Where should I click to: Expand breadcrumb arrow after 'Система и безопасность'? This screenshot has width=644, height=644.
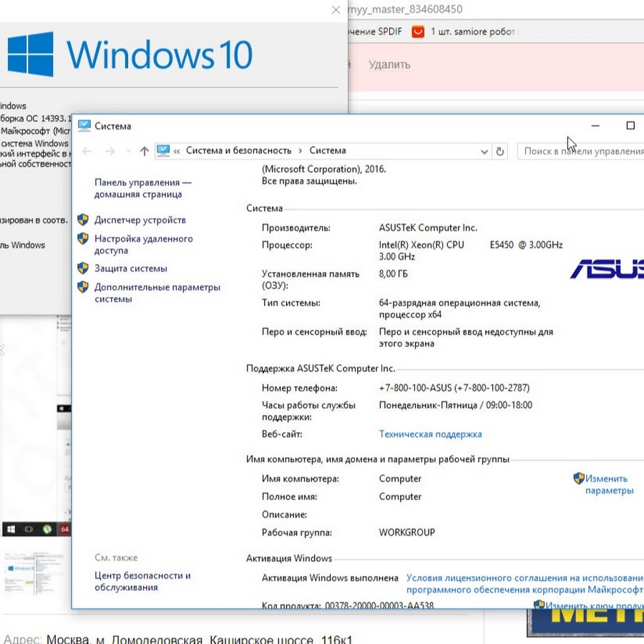[301, 151]
